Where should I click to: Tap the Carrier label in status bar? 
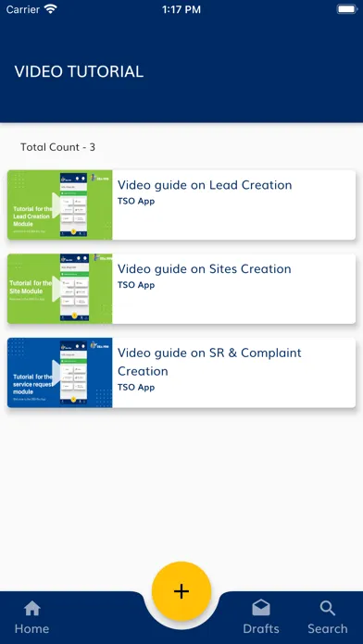pos(23,9)
